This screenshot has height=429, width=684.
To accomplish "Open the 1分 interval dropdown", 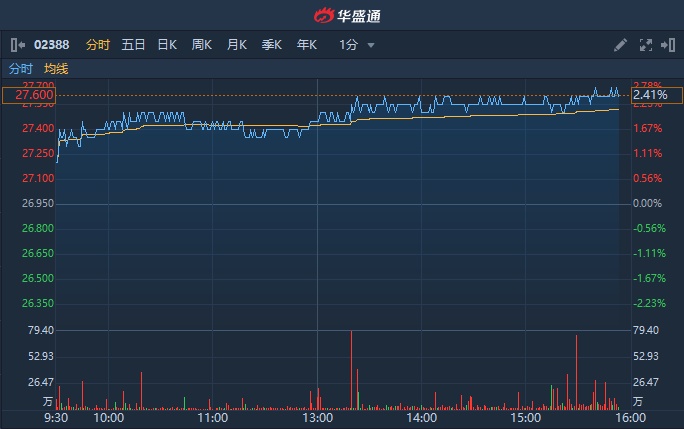I will coord(357,45).
